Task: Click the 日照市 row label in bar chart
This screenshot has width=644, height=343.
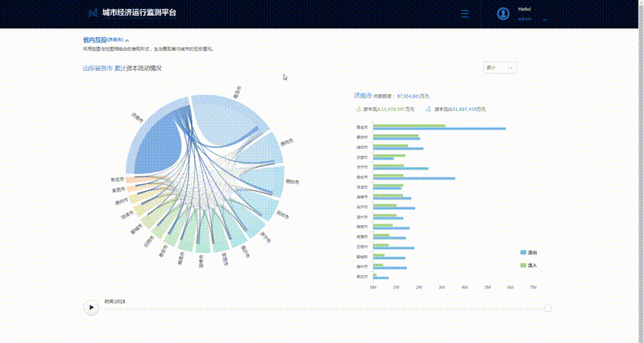Action: [x=362, y=247]
